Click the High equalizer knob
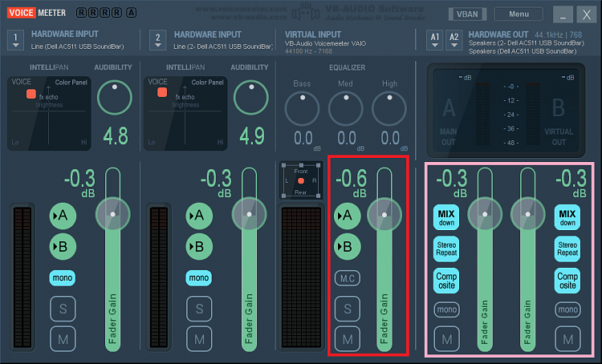Screen dimensions: 602x364 389,108
